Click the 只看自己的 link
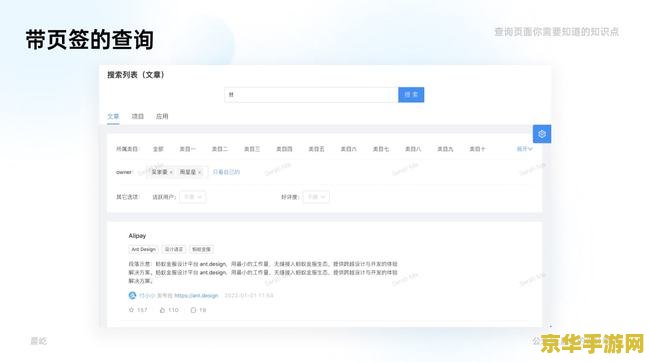The width and height of the screenshot is (650, 362). click(226, 172)
